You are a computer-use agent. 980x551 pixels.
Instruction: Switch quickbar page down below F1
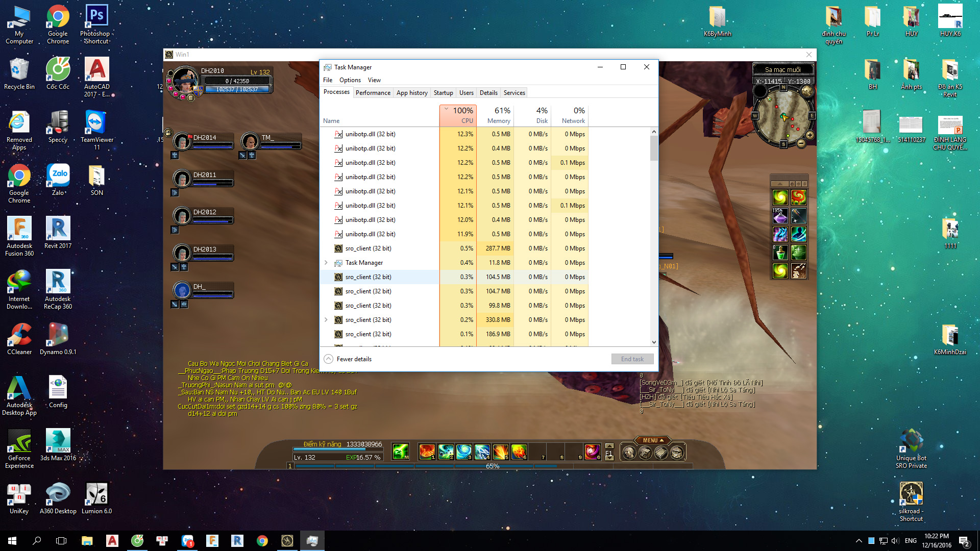609,459
